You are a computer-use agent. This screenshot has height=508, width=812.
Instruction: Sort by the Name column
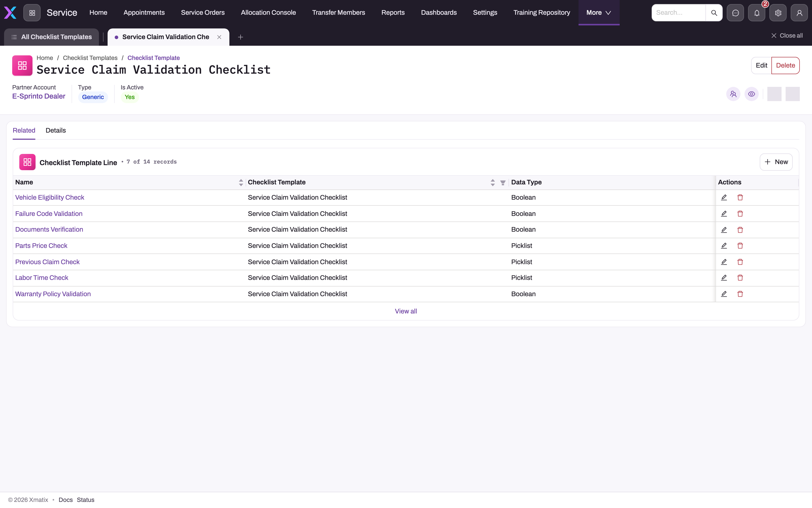[241, 182]
